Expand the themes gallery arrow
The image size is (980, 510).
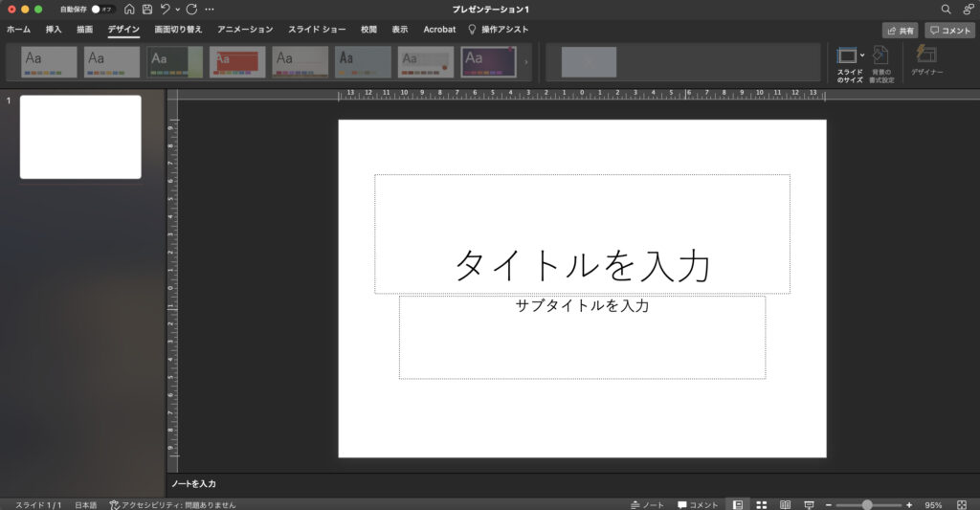pyautogui.click(x=525, y=62)
